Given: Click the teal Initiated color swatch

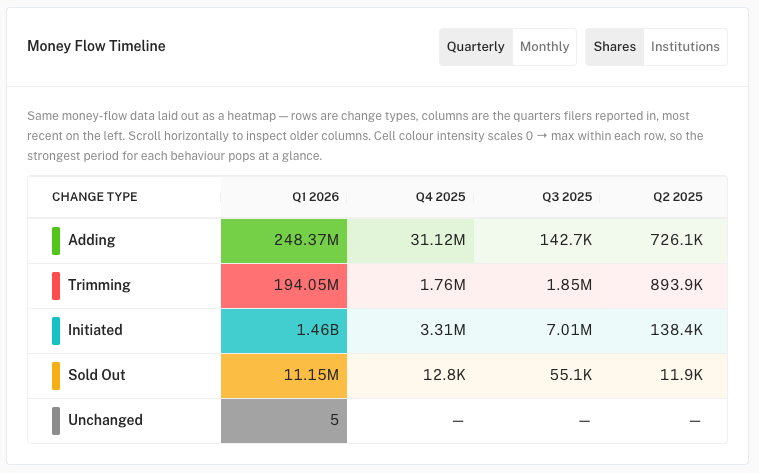Looking at the screenshot, I should click(56, 331).
